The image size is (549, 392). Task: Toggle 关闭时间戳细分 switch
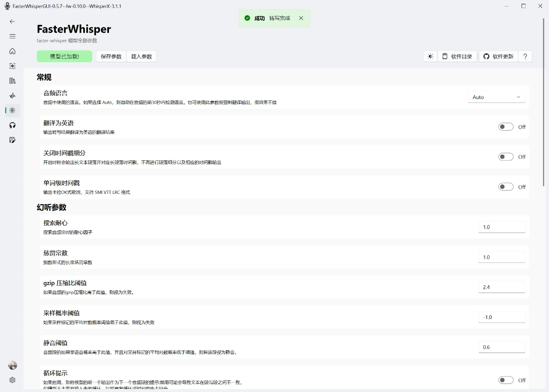pyautogui.click(x=506, y=157)
